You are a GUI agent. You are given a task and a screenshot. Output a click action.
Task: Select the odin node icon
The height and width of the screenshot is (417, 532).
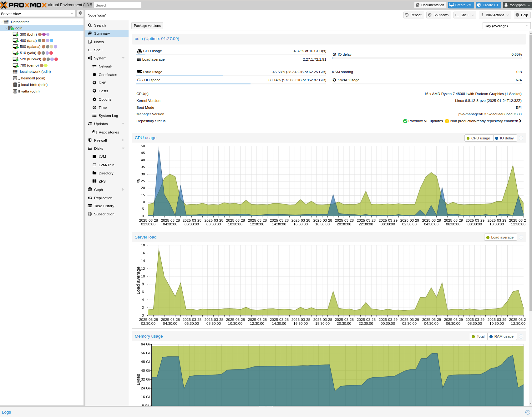(x=11, y=28)
